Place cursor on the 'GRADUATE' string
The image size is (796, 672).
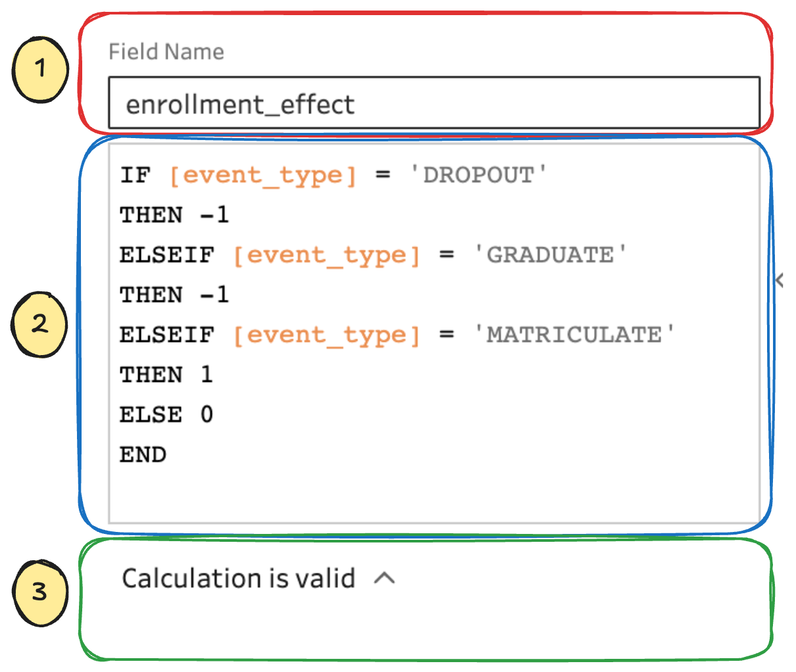[x=550, y=255]
